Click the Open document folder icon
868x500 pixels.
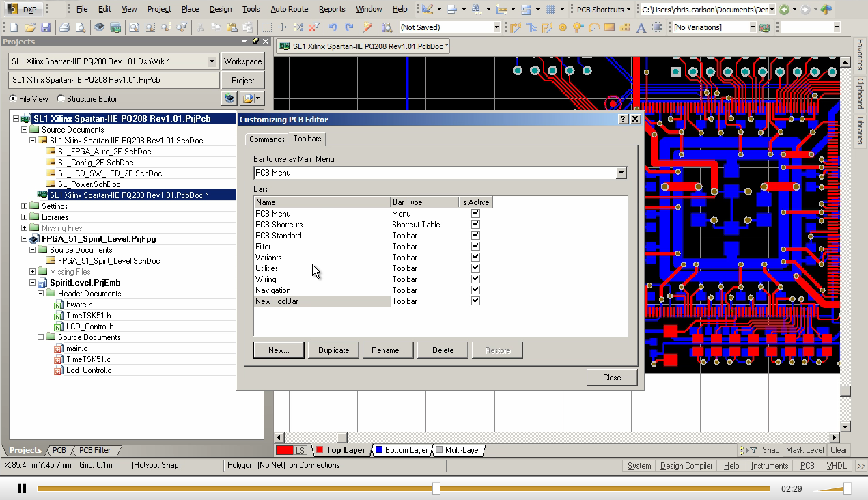(29, 27)
